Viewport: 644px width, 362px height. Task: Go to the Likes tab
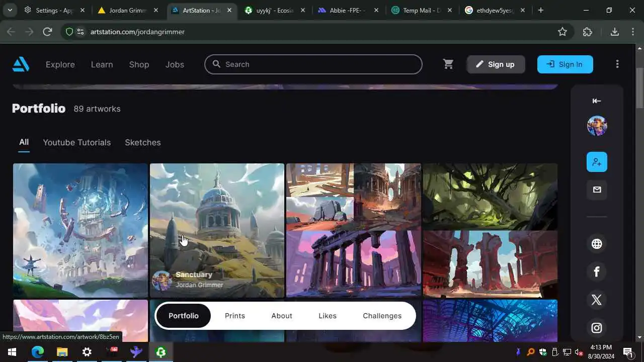[328, 316]
